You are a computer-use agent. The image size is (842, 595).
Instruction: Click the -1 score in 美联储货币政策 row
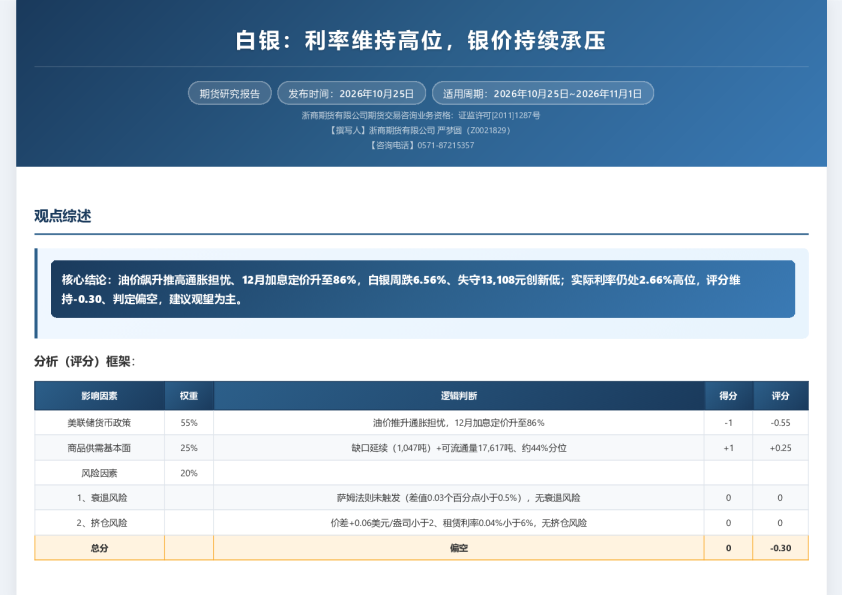[x=728, y=423]
